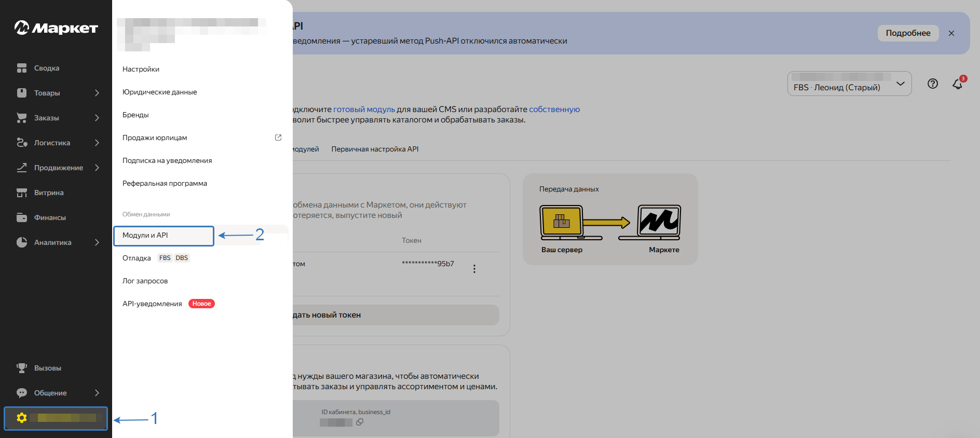Click the yellow settings gear icon
The image size is (980, 438).
(x=22, y=418)
